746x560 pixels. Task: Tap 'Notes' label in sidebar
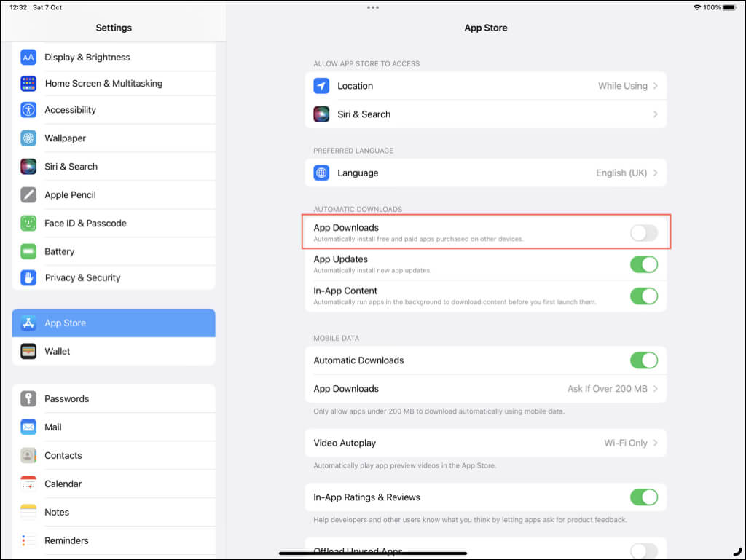click(x=57, y=512)
